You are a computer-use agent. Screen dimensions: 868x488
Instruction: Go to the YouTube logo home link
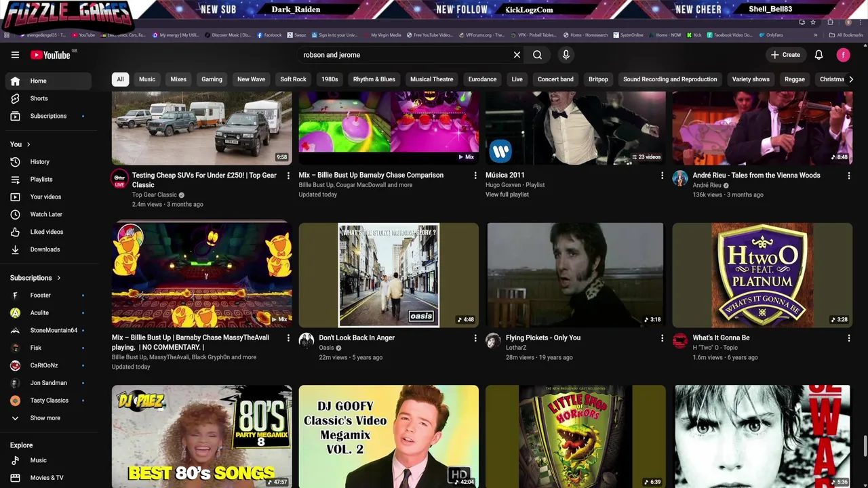pos(51,55)
